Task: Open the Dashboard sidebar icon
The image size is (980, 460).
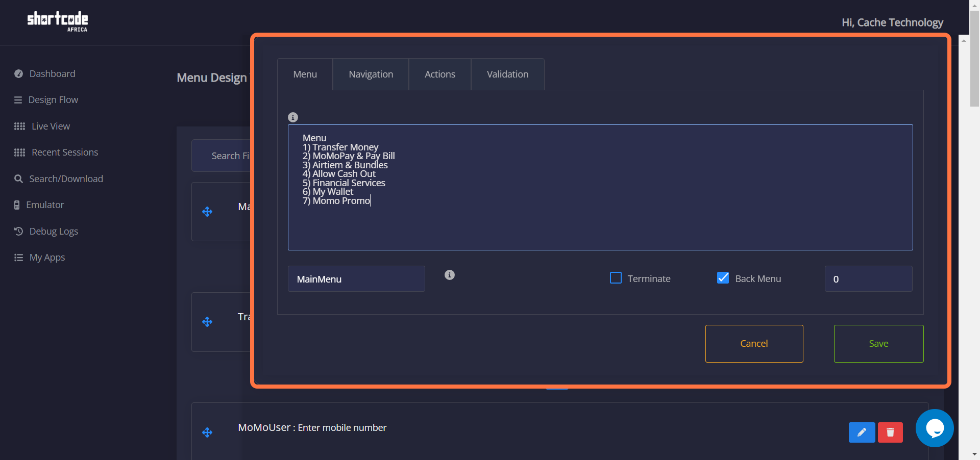Action: [19, 74]
